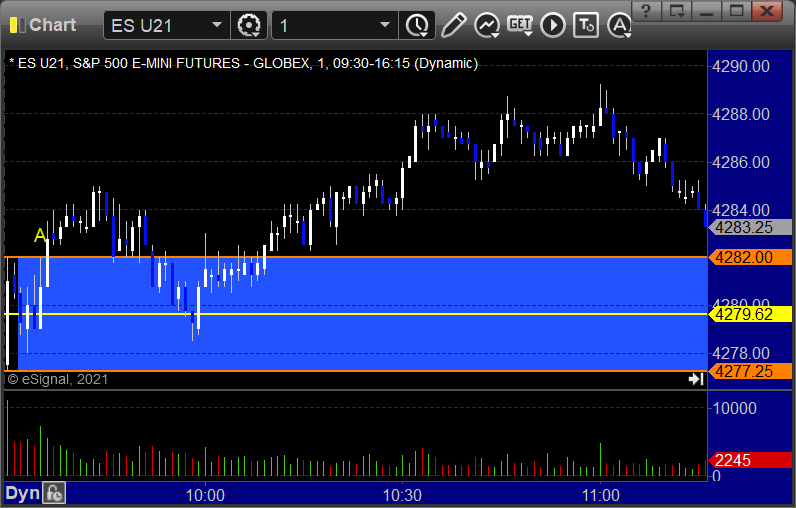This screenshot has height=508, width=796.
Task: Click the 4286.00 price axis label
Action: [x=741, y=162]
